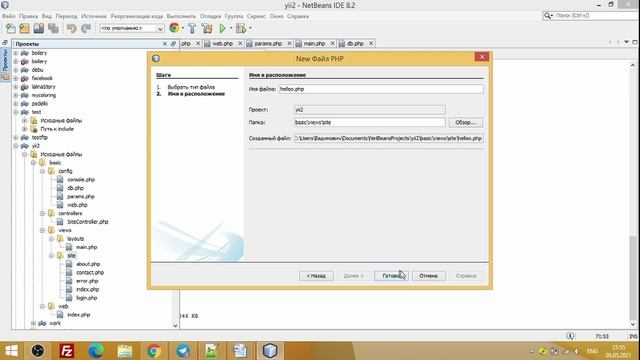Image resolution: width=640 pixels, height=360 pixels.
Task: Collapse the controllers folder in the tree
Action: [x=42, y=213]
